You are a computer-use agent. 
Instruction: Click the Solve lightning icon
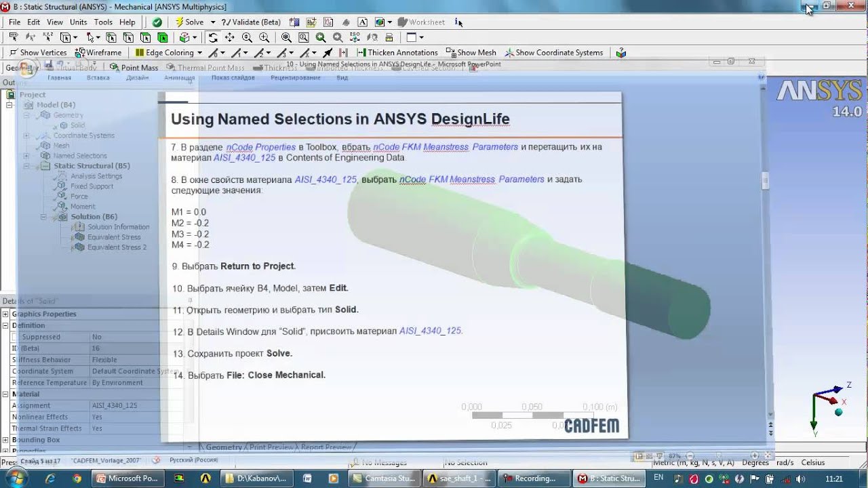click(x=179, y=22)
